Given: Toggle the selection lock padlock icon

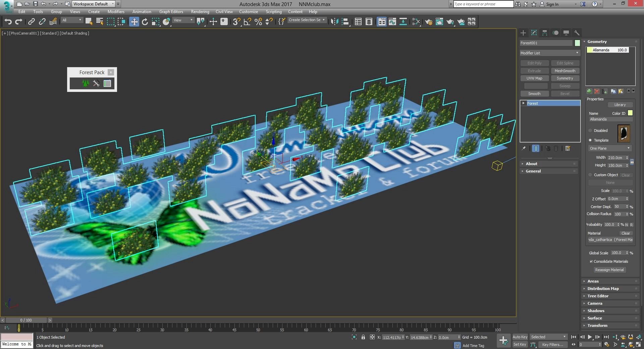Looking at the screenshot, I should (363, 337).
